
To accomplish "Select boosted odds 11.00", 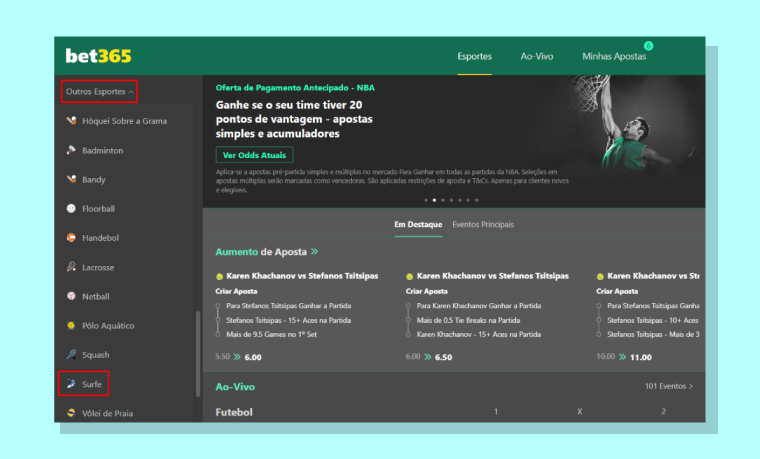I will (641, 357).
